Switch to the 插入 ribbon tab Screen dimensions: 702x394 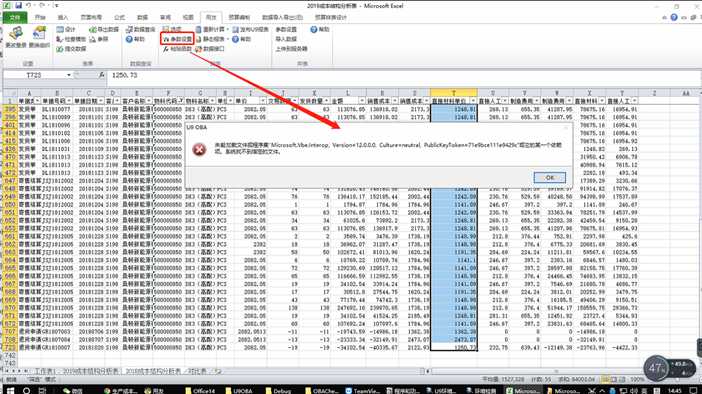coord(63,17)
